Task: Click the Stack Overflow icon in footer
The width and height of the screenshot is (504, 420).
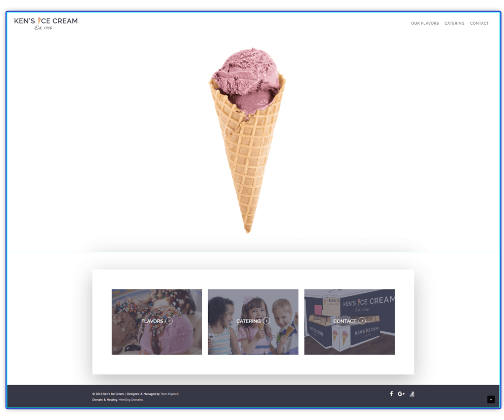Action: 412,393
